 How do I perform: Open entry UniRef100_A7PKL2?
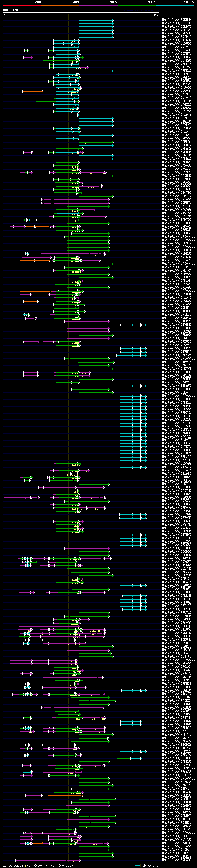click(177, 71)
